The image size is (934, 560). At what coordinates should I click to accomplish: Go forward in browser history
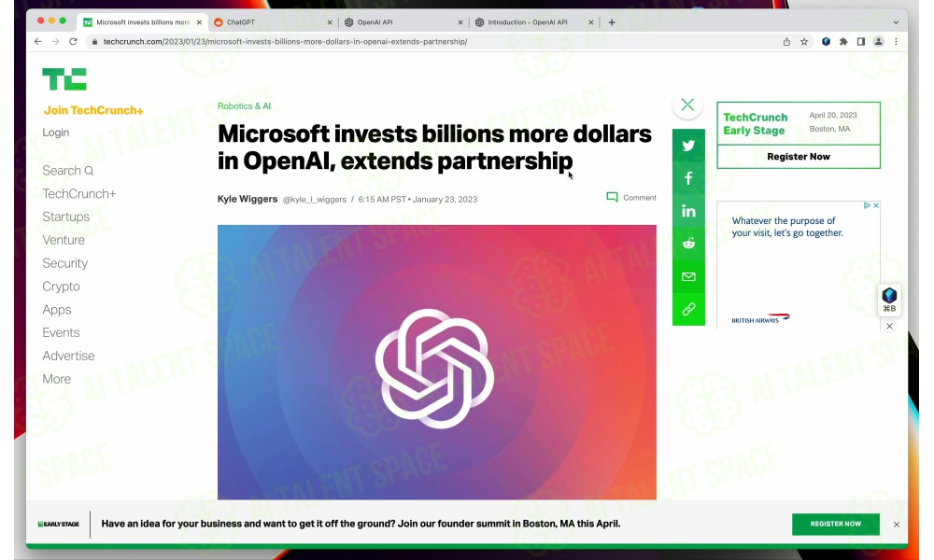(x=55, y=42)
